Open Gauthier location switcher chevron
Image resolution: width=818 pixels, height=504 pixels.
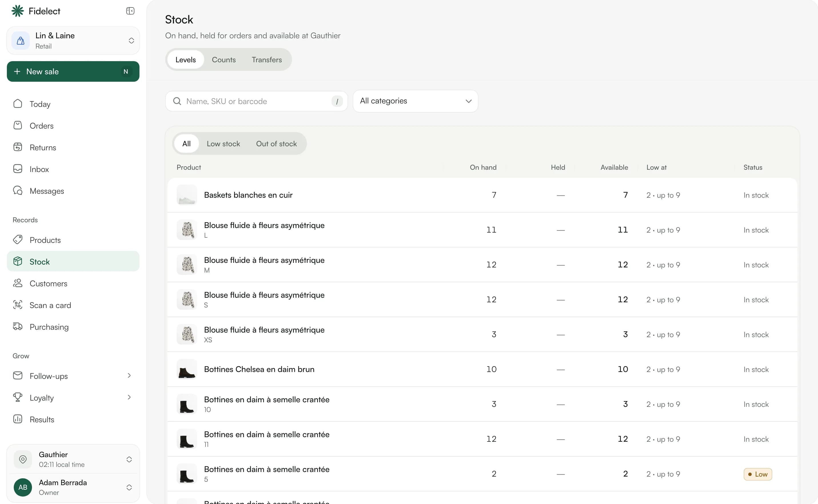point(129,460)
